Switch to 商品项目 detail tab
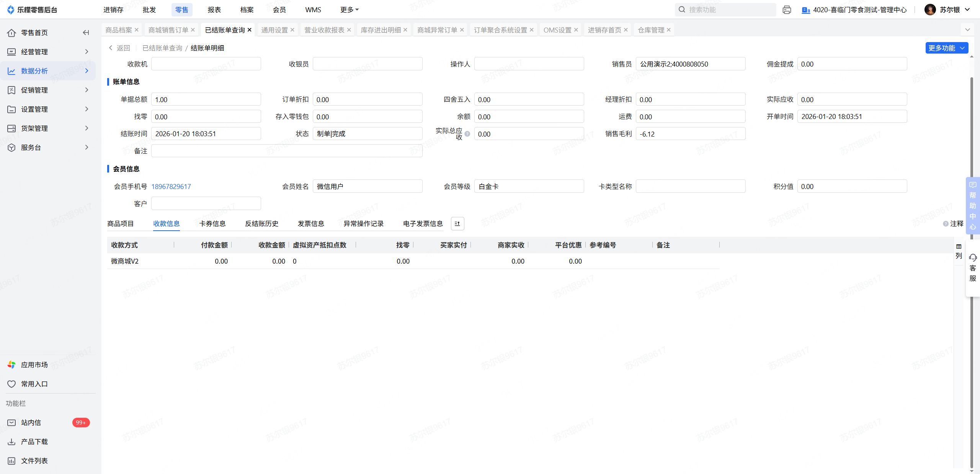This screenshot has width=980, height=474. tap(120, 224)
